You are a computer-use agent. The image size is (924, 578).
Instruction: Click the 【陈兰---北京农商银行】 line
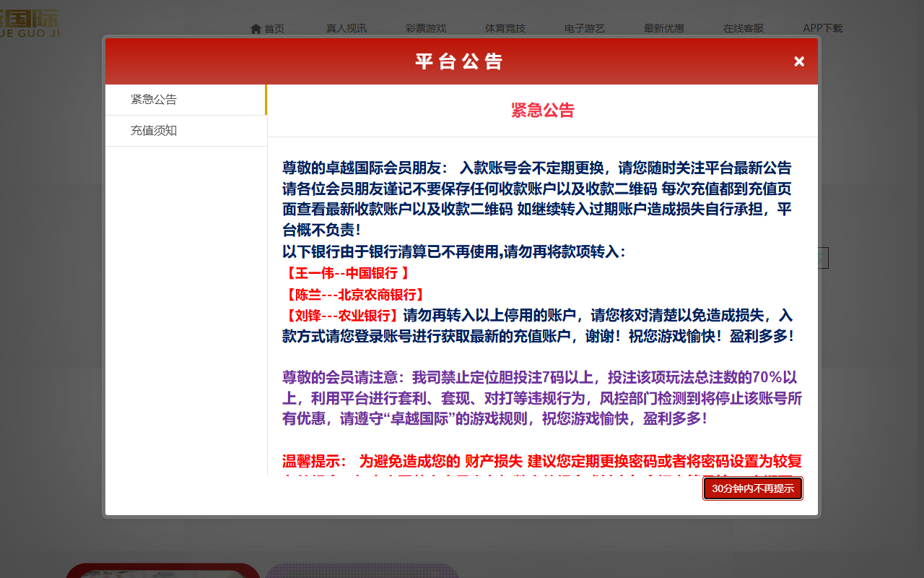(354, 294)
